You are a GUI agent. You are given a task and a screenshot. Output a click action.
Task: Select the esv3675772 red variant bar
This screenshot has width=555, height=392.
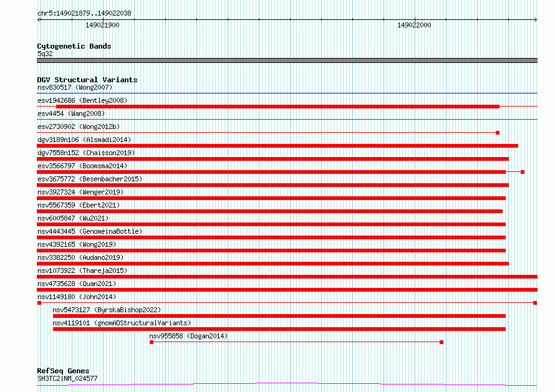tap(273, 185)
